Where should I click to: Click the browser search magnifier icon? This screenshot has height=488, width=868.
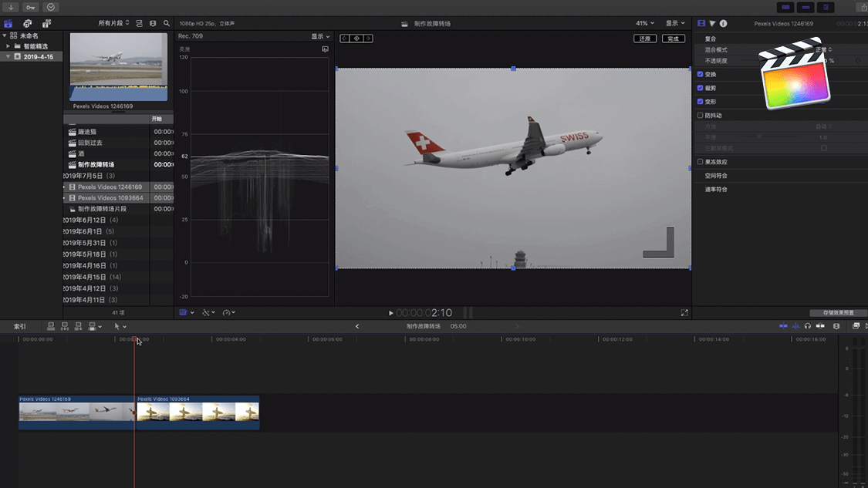pyautogui.click(x=166, y=24)
